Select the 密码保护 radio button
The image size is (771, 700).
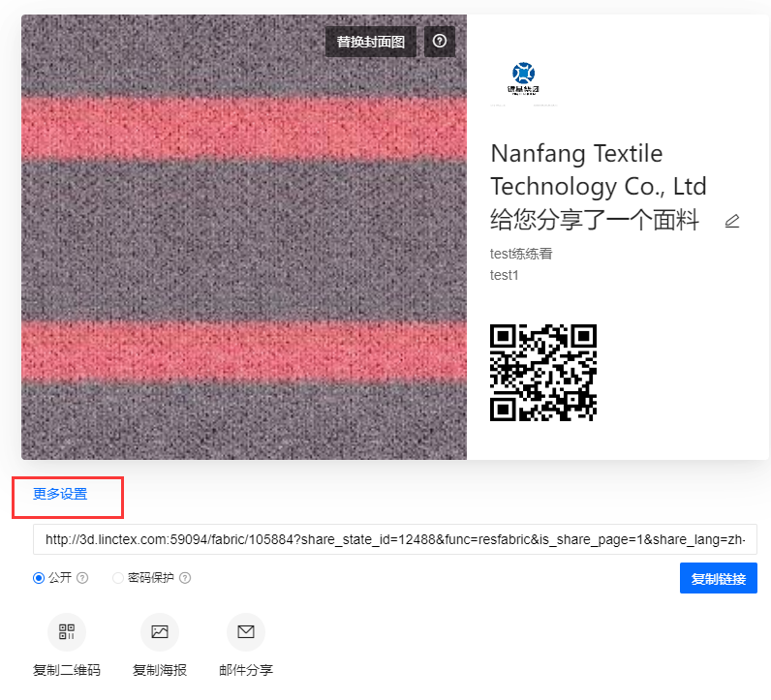pos(118,578)
